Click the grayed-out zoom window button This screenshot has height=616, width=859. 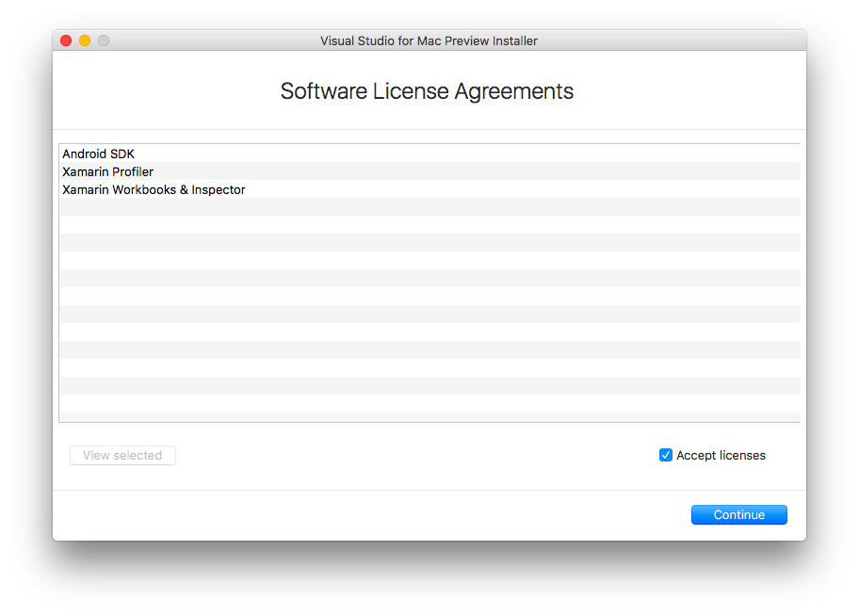point(104,41)
